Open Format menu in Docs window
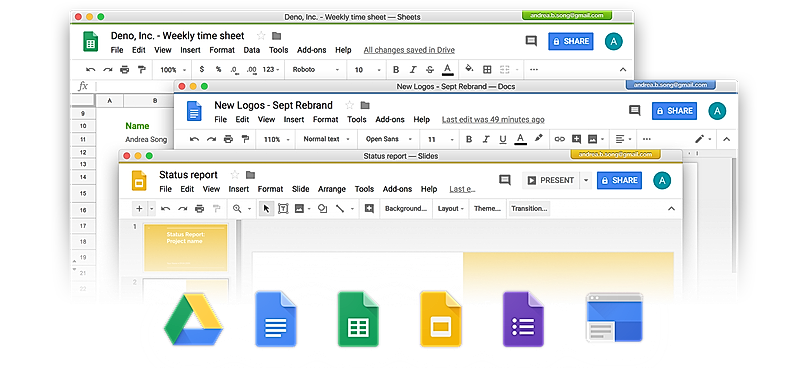Viewport: 801px width, 368px height. point(325,120)
